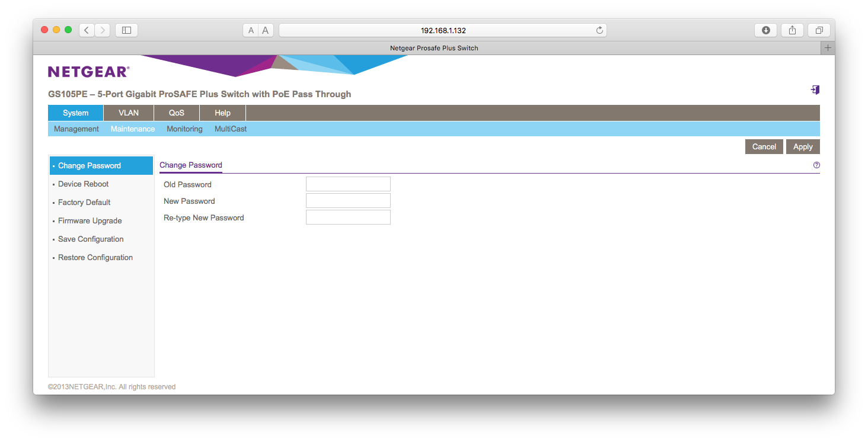The image size is (868, 442).
Task: Open Safari downloads icon
Action: [x=765, y=30]
